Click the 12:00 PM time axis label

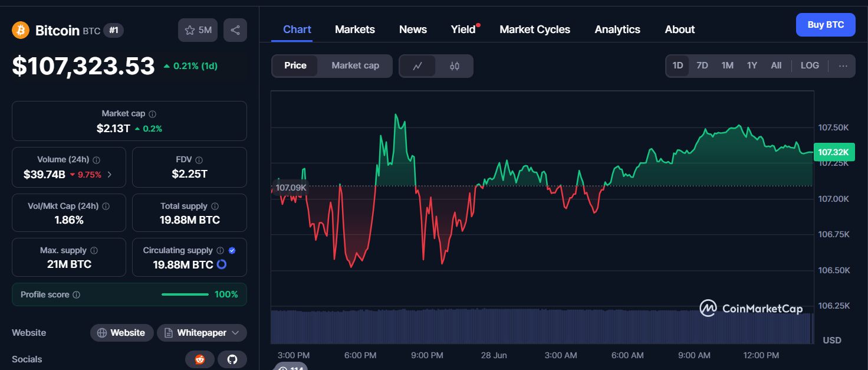pyautogui.click(x=761, y=355)
